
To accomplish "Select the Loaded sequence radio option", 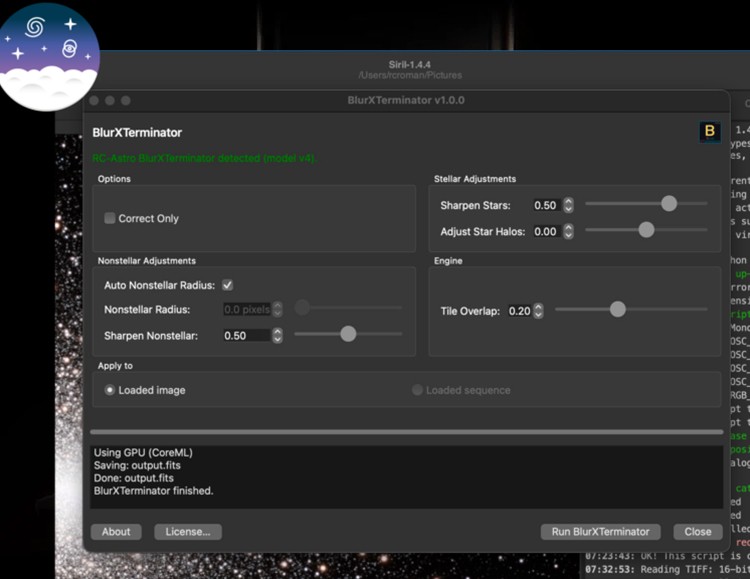I will click(417, 390).
